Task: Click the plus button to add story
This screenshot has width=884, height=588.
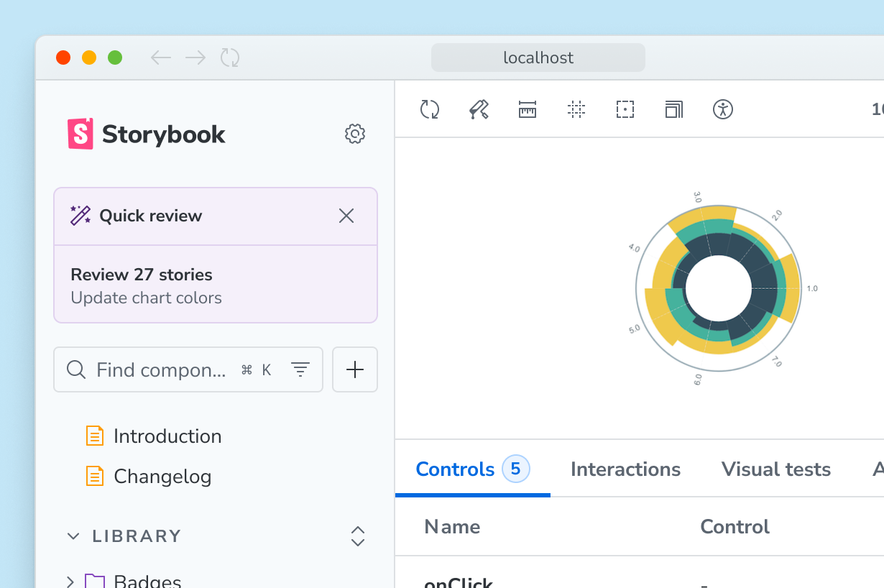Action: coord(355,369)
